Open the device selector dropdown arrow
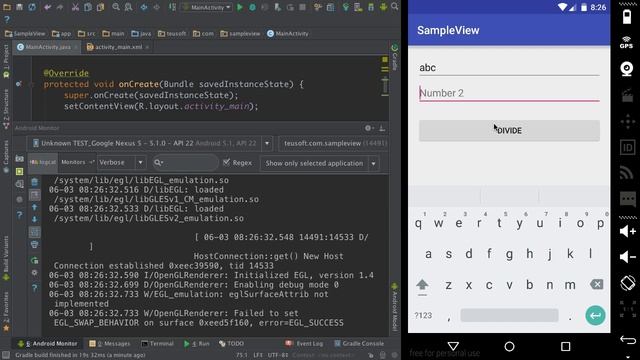This screenshot has width=640, height=360. 267,143
